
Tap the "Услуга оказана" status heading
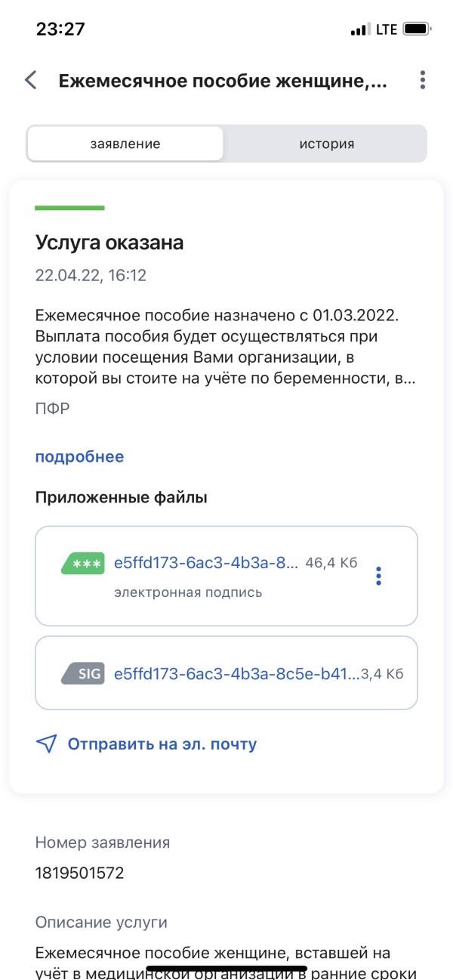[x=109, y=243]
